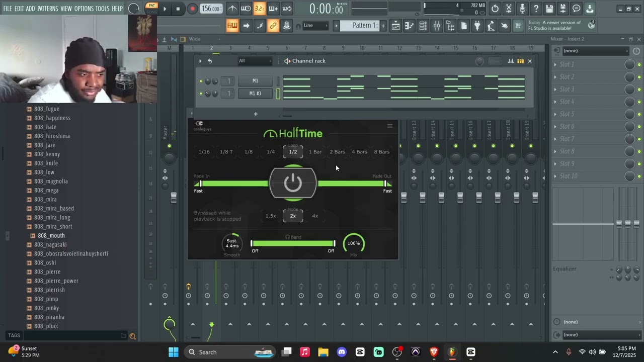Arm the record button

(x=192, y=9)
